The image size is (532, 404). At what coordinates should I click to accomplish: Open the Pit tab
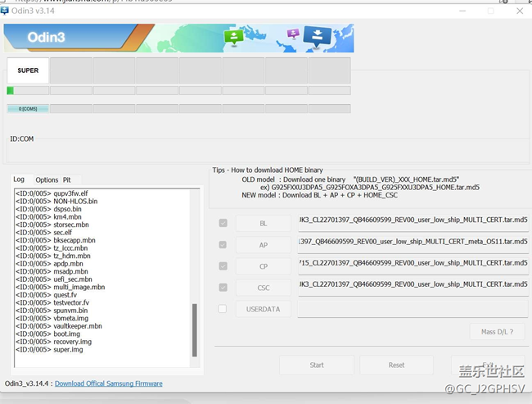(x=67, y=179)
